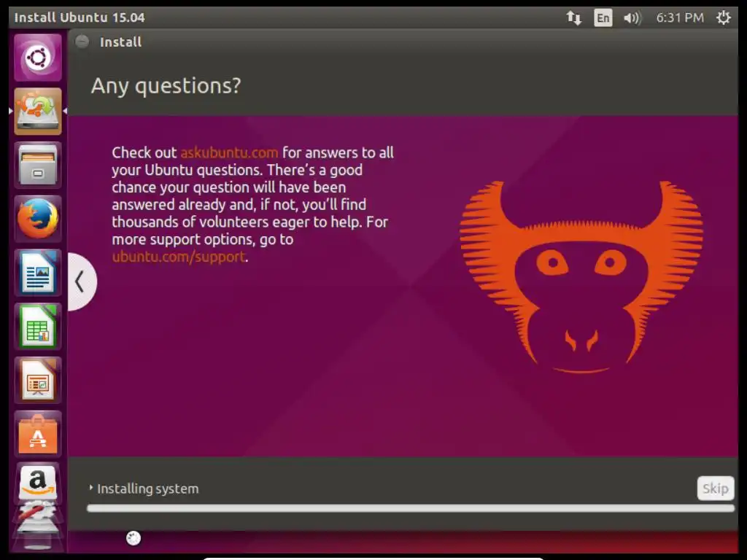Launch Firefox web browser

coord(38,219)
